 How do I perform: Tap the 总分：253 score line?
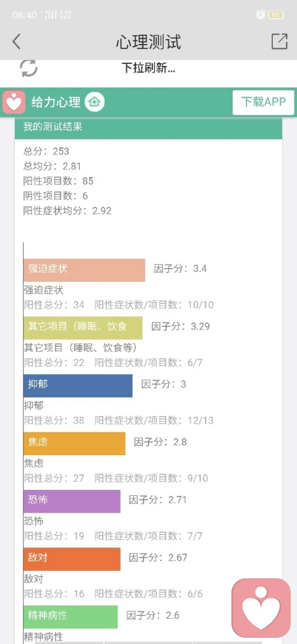(x=46, y=151)
